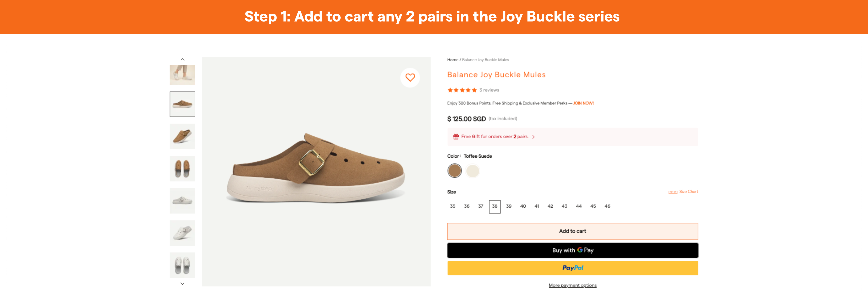Click the gift icon in promo banner
The image size is (868, 294).
coord(455,137)
